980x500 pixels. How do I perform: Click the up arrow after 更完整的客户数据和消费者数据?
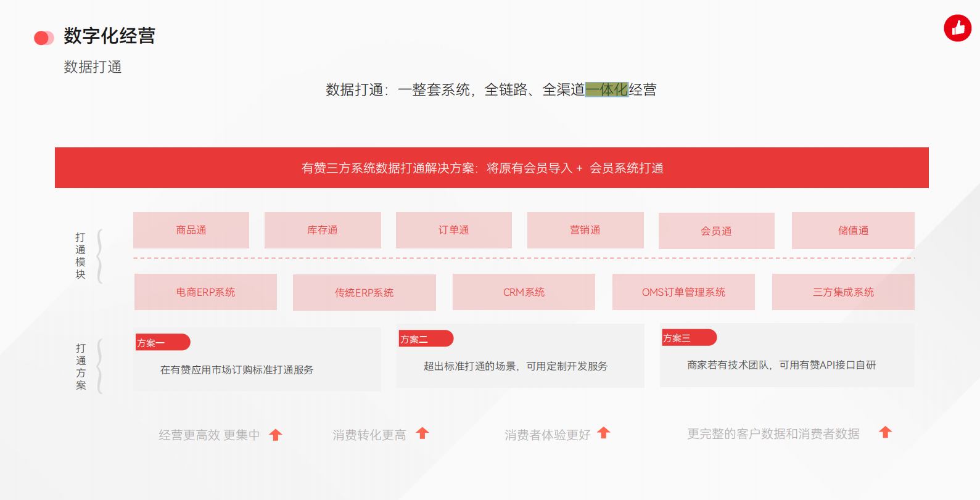click(885, 432)
